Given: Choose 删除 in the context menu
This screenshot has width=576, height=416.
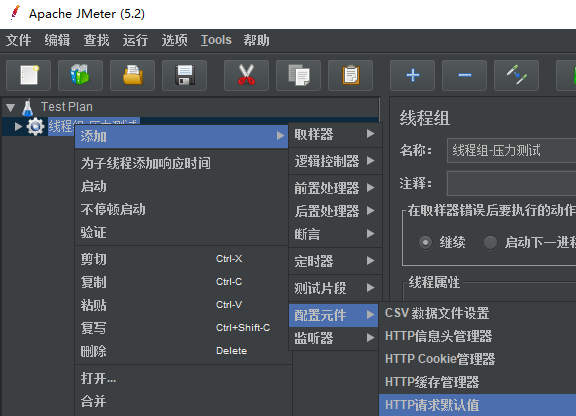Looking at the screenshot, I should 181,351.
